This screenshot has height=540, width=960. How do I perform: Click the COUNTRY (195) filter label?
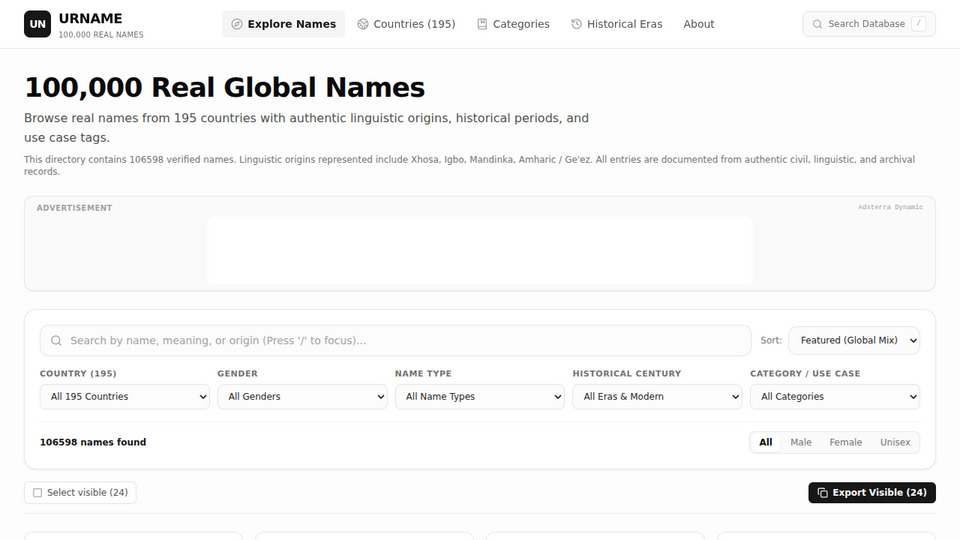(78, 373)
